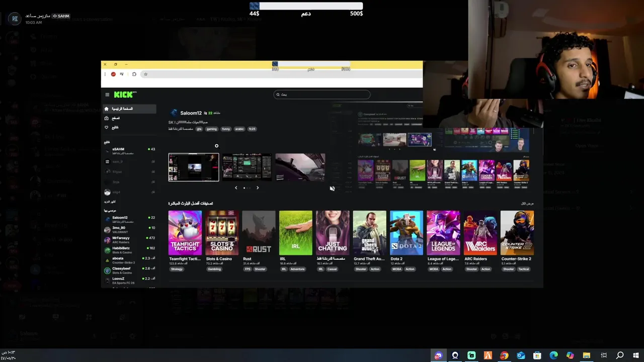
Task: Open sSAHM channel in following list
Action: (x=130, y=151)
